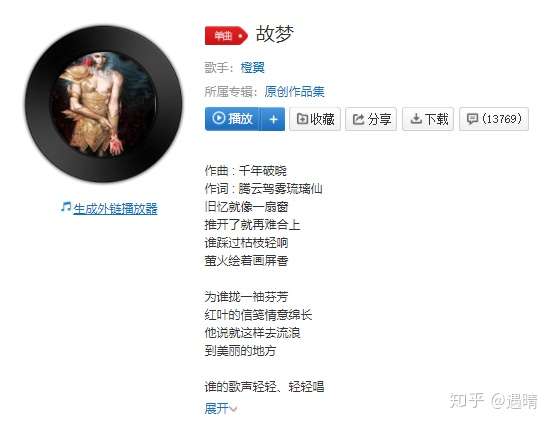Add song to playlist with plus icon

[273, 119]
